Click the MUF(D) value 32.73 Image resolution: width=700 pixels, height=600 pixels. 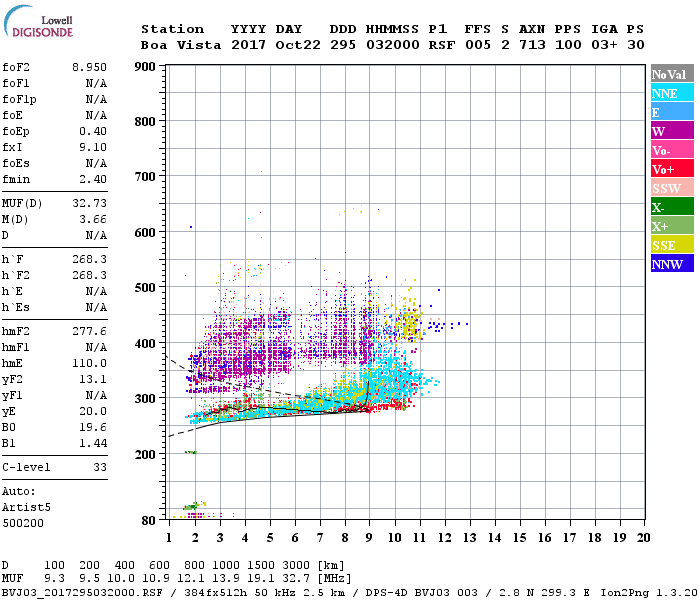point(88,205)
